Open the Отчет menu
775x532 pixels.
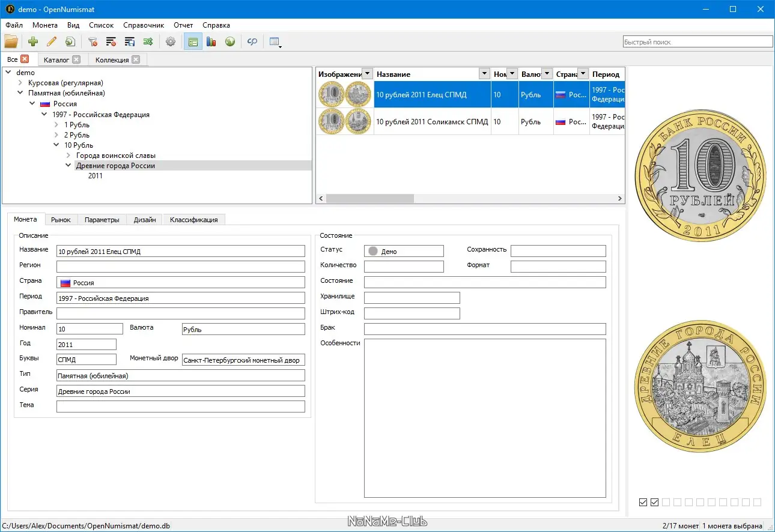coord(183,25)
